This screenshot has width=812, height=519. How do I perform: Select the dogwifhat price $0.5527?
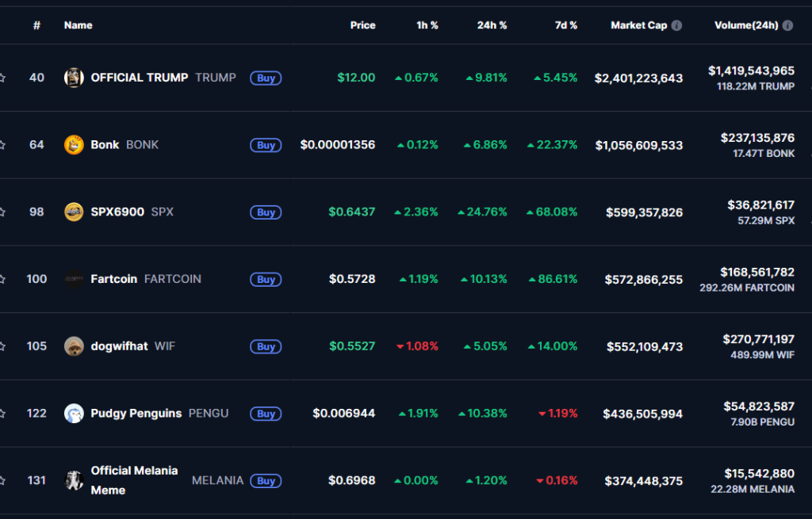pyautogui.click(x=352, y=346)
